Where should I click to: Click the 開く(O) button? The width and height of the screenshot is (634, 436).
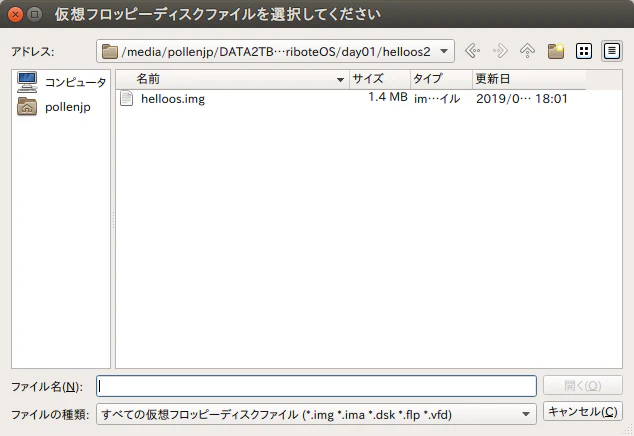(582, 385)
